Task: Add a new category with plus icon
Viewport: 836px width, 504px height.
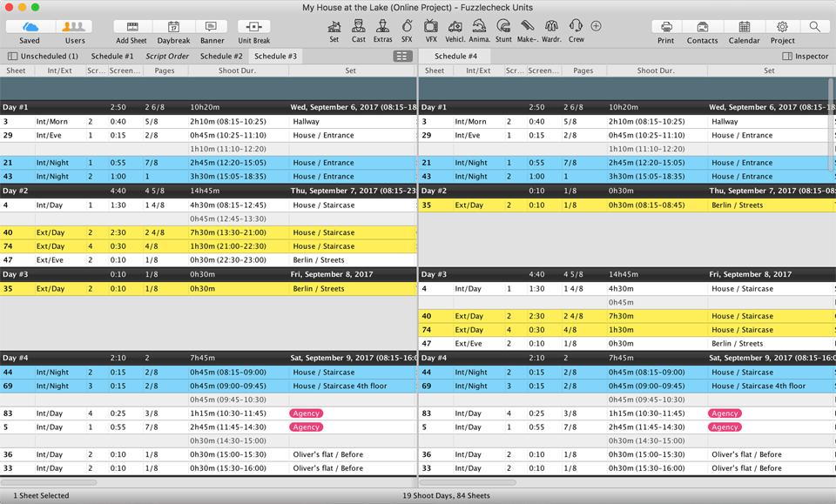Action: pyautogui.click(x=596, y=26)
